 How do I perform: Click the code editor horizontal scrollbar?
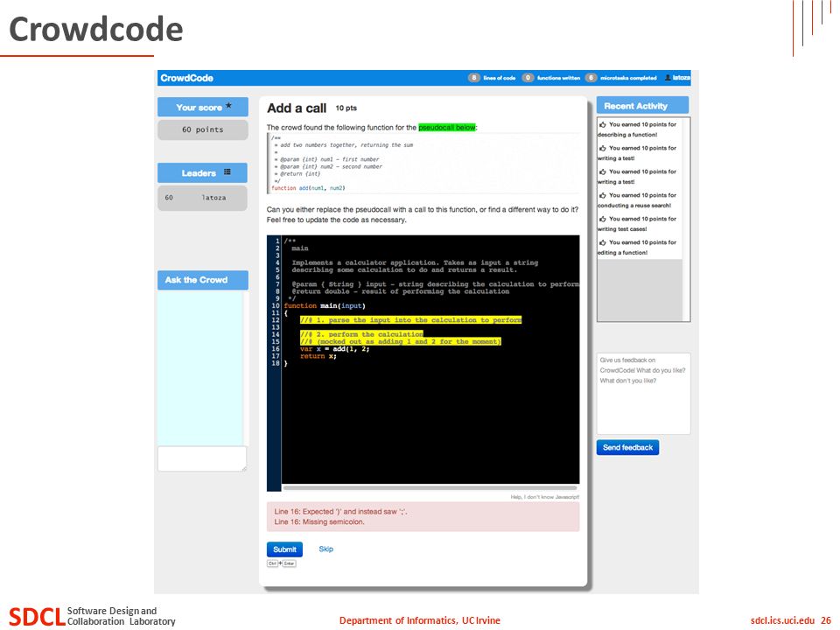pos(430,488)
